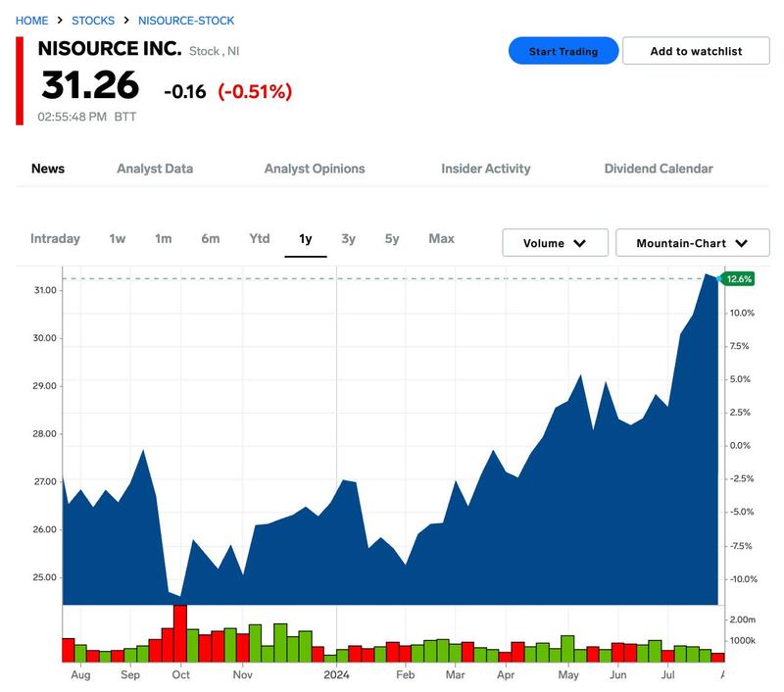784x692 pixels.
Task: Click the tallest red October volume bar
Action: pos(180,633)
